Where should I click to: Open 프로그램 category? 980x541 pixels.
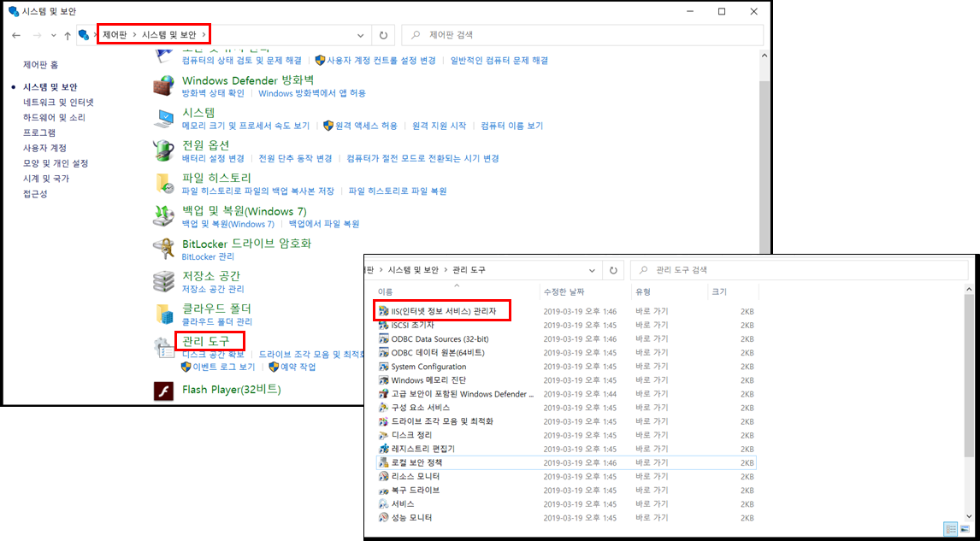pos(39,132)
